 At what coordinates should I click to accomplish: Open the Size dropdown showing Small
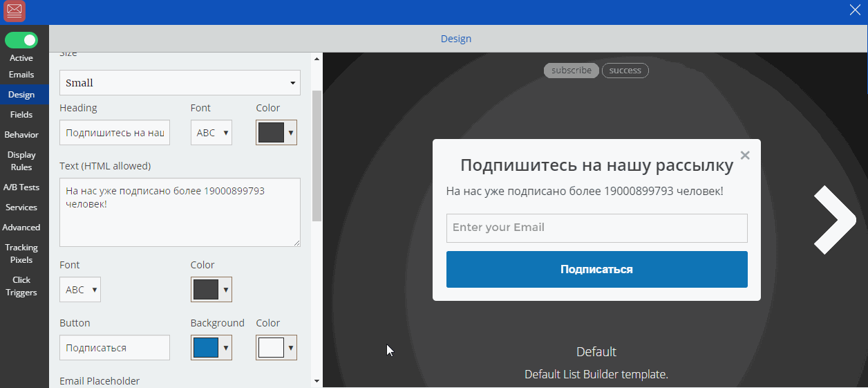[180, 83]
